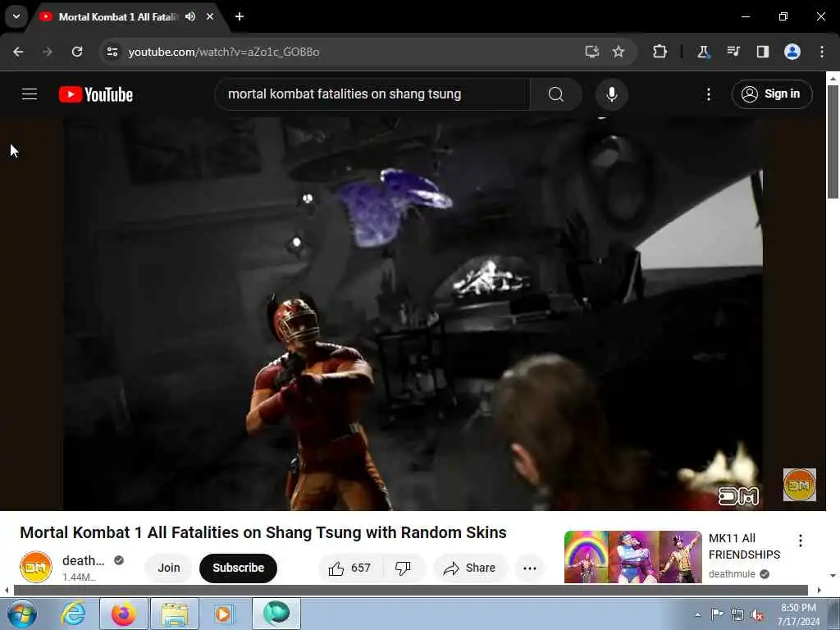Dislike the video with thumbs down
Image resolution: width=840 pixels, height=630 pixels.
(403, 568)
